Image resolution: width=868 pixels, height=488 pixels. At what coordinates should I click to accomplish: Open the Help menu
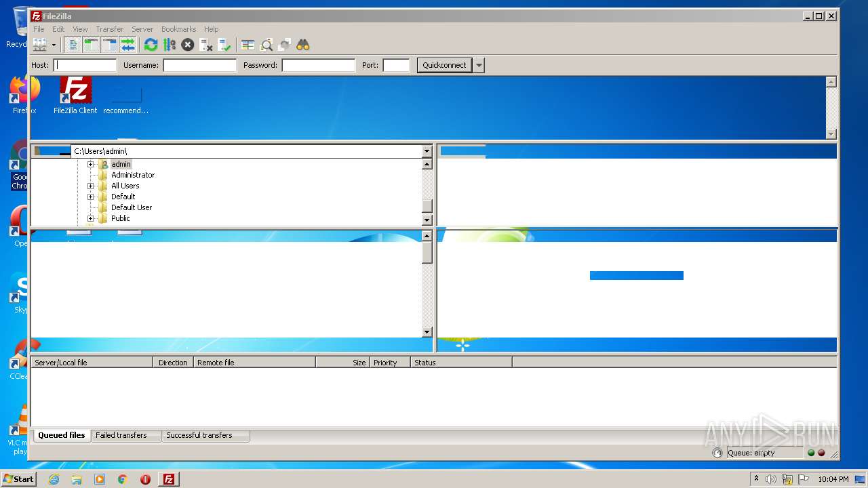coord(212,29)
